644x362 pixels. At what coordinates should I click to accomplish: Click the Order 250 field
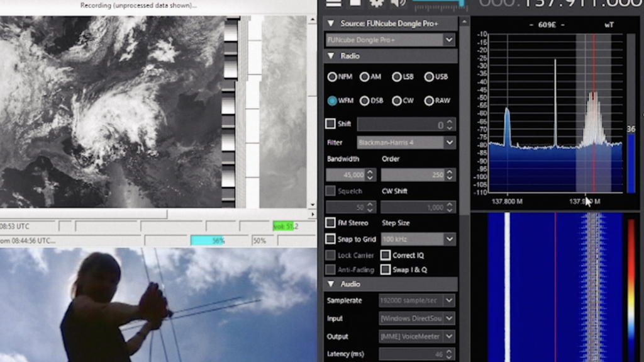tap(413, 175)
